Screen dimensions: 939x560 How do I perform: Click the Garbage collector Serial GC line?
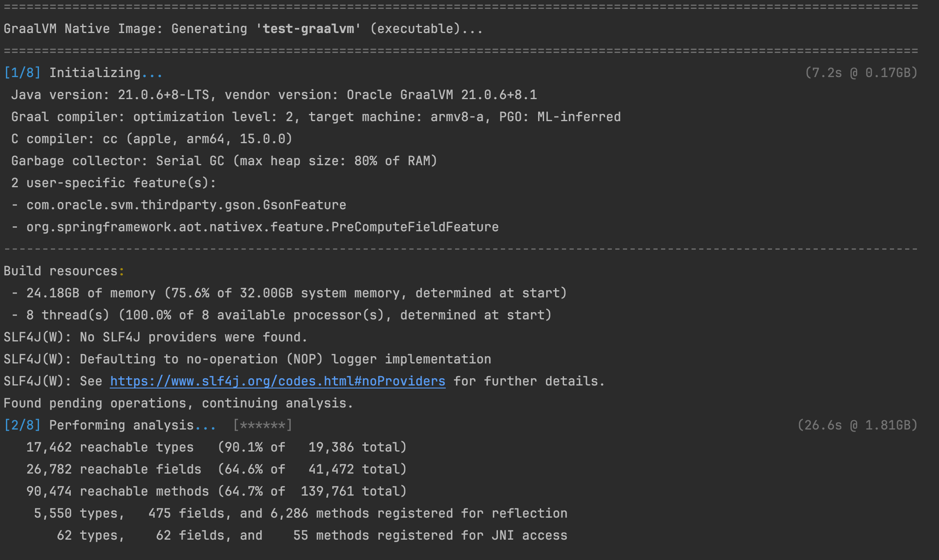tap(224, 161)
